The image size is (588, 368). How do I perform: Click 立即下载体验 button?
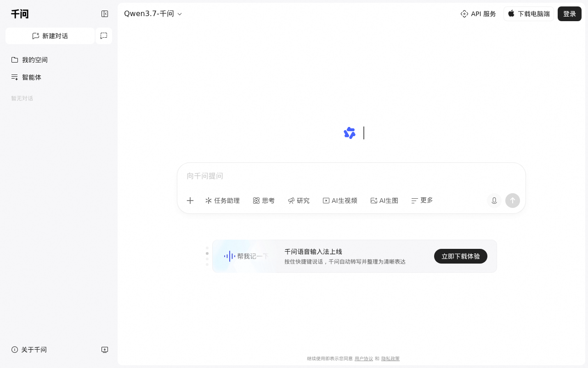[x=461, y=256]
